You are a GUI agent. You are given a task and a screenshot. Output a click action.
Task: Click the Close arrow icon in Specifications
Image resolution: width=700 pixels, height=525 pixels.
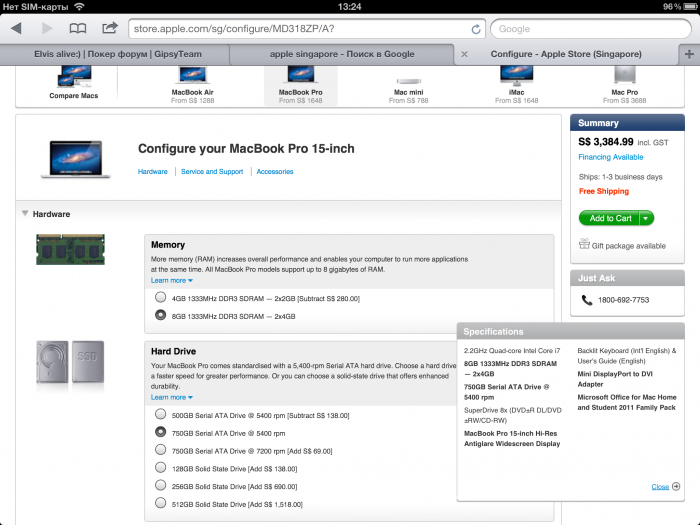676,486
